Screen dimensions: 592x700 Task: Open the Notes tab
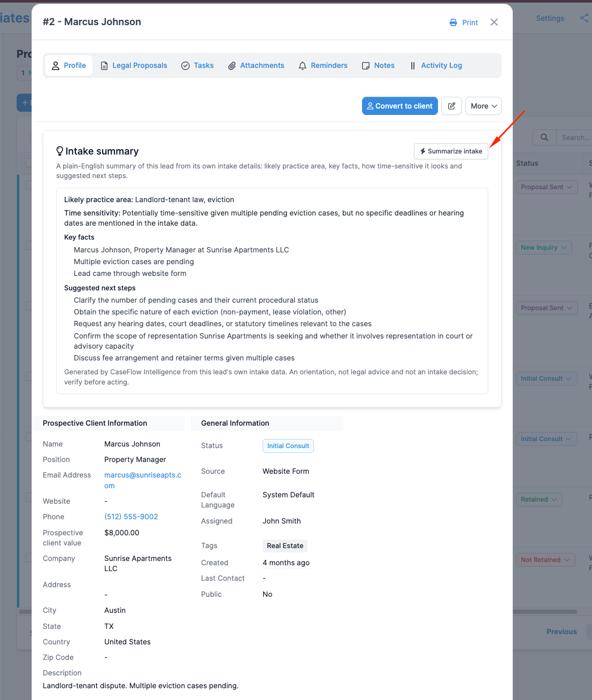[x=378, y=65]
